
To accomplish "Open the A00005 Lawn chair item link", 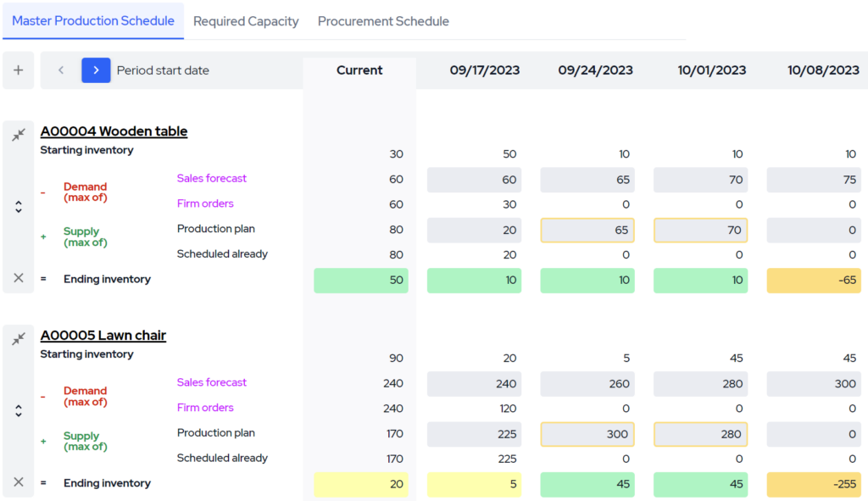I will (x=103, y=336).
